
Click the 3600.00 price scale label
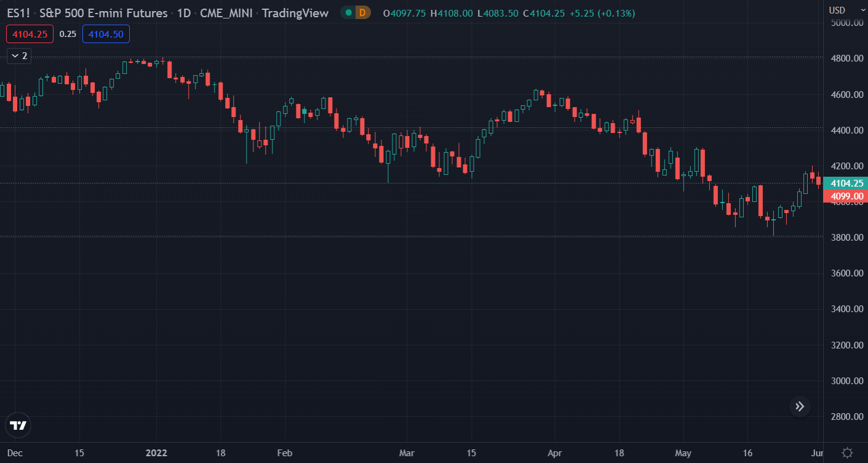point(846,273)
